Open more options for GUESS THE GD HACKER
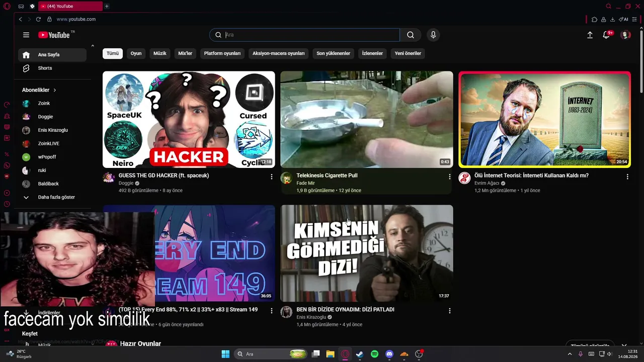Image resolution: width=644 pixels, height=362 pixels. pos(272,176)
